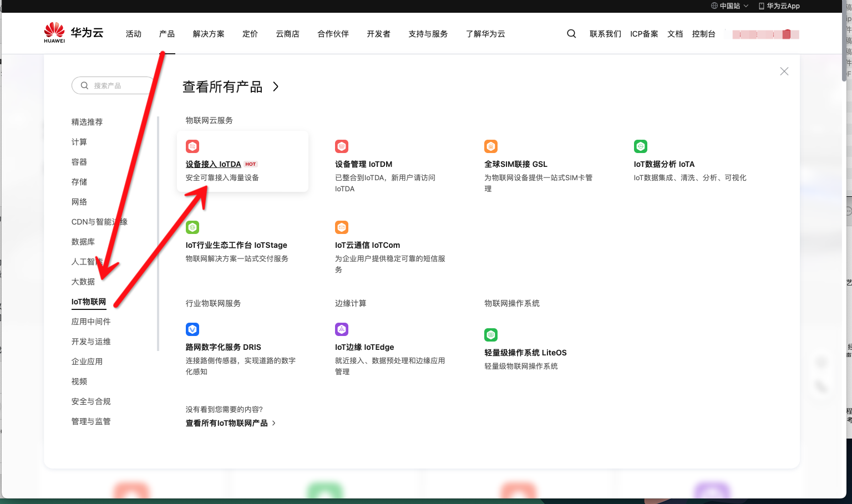Close the product mega menu panel

784,72
